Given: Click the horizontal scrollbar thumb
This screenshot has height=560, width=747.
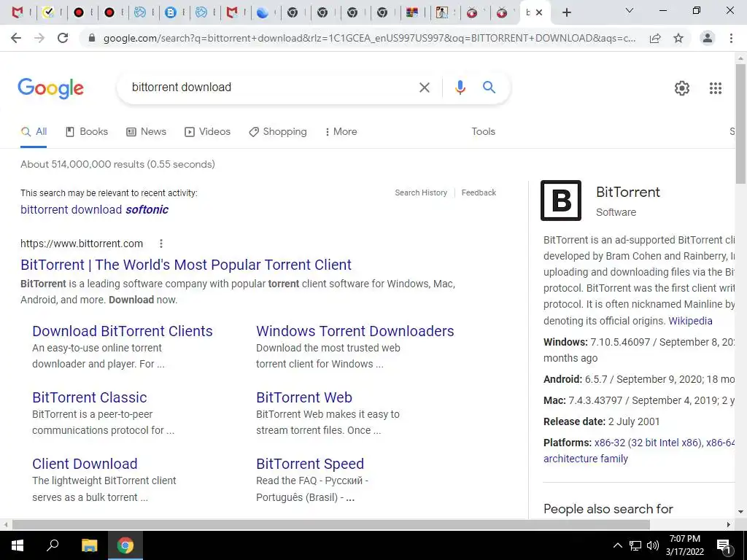Looking at the screenshot, I should (331, 525).
